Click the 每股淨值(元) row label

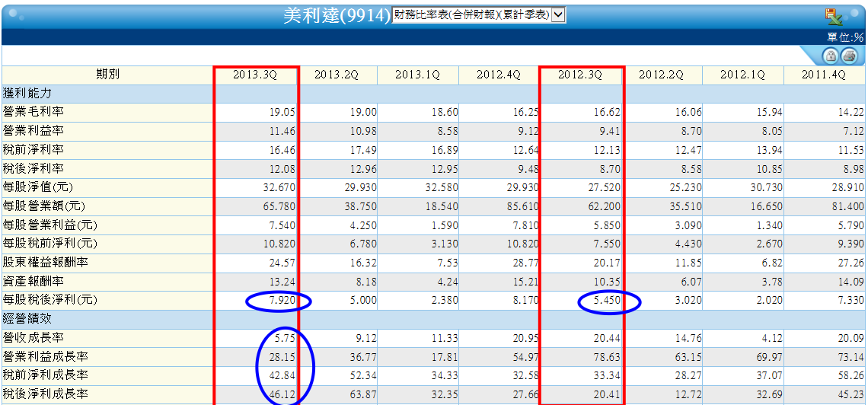[38, 187]
